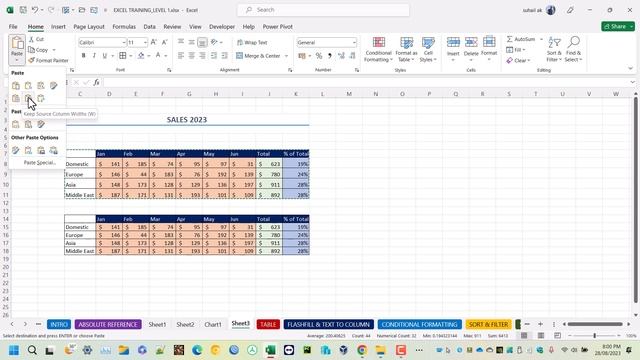640x360 pixels.
Task: Decrease font size with the smaller A icon
Action: click(164, 42)
